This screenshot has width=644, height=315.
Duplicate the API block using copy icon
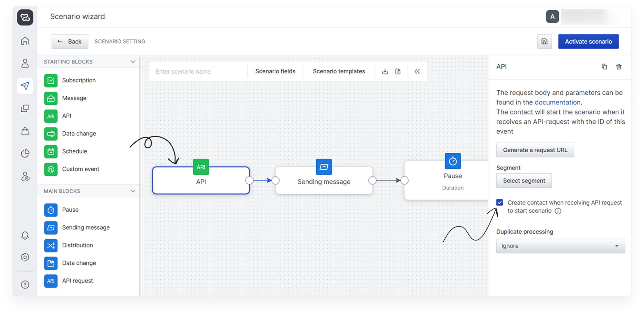pyautogui.click(x=604, y=67)
